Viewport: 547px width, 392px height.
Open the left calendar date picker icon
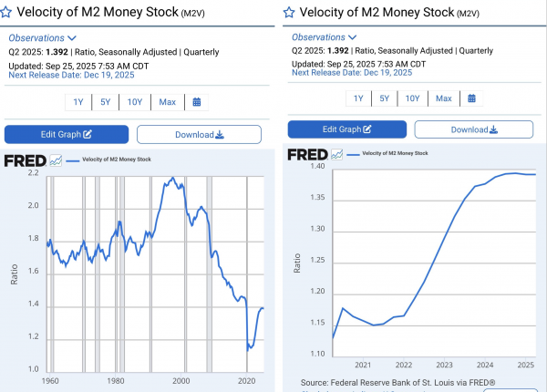(197, 102)
